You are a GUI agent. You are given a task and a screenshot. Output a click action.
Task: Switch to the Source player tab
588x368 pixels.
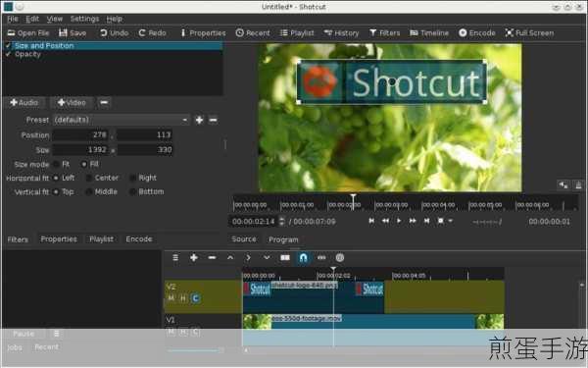point(244,239)
